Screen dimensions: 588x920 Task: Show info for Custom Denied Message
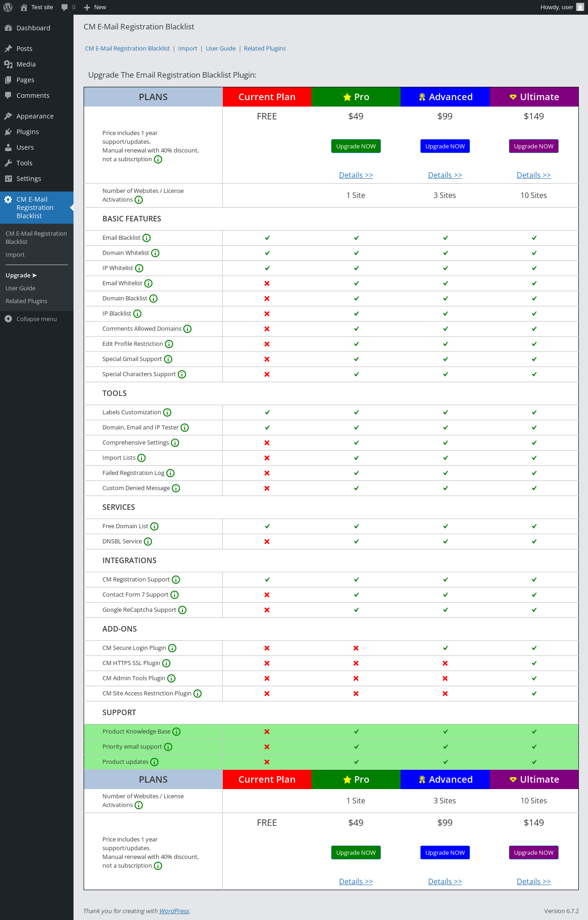(176, 488)
